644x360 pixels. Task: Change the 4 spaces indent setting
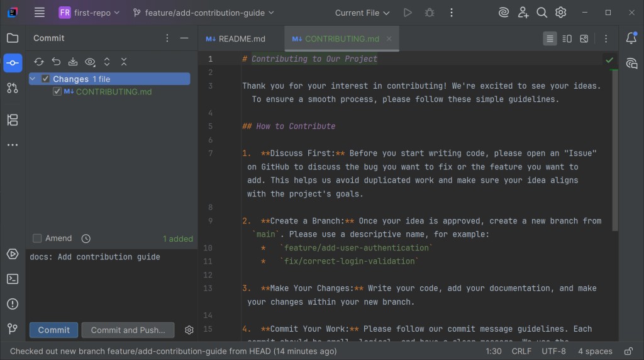pyautogui.click(x=595, y=351)
